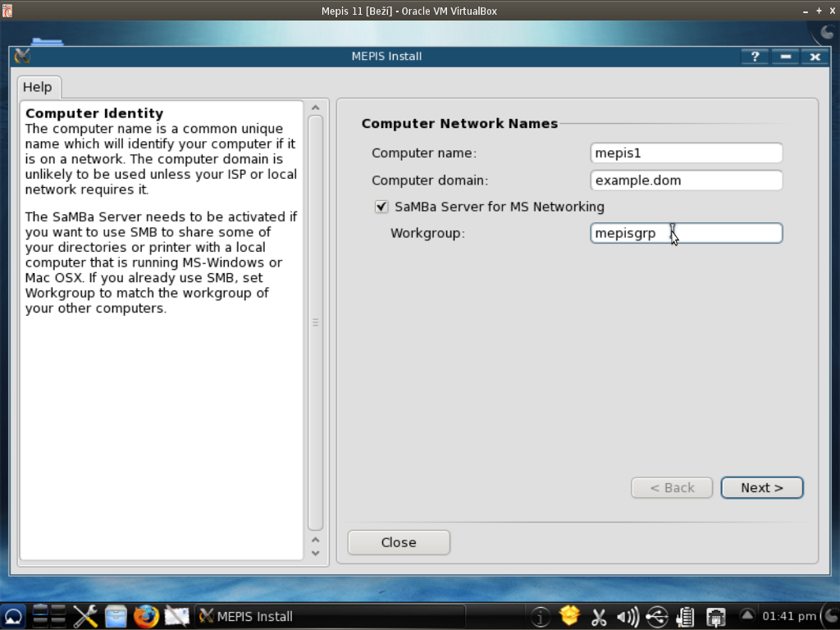Click the Computer domain field

click(687, 180)
